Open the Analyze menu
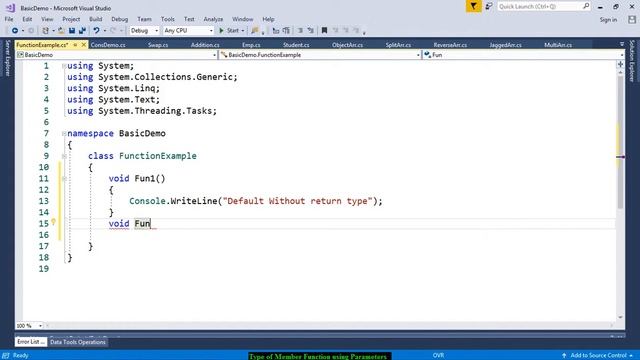The width and height of the screenshot is (640, 360). point(213,19)
